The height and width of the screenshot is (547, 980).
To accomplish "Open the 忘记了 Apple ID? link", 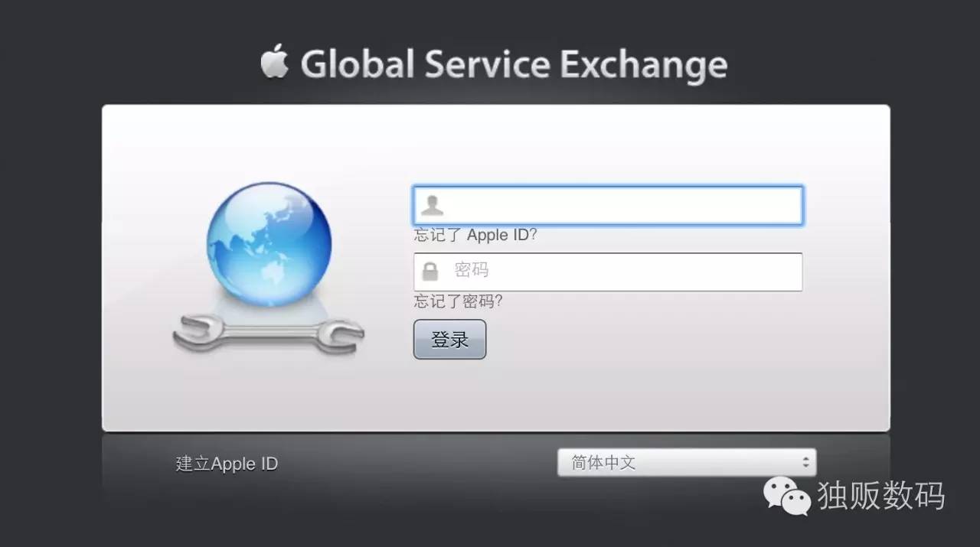I will pyautogui.click(x=476, y=235).
